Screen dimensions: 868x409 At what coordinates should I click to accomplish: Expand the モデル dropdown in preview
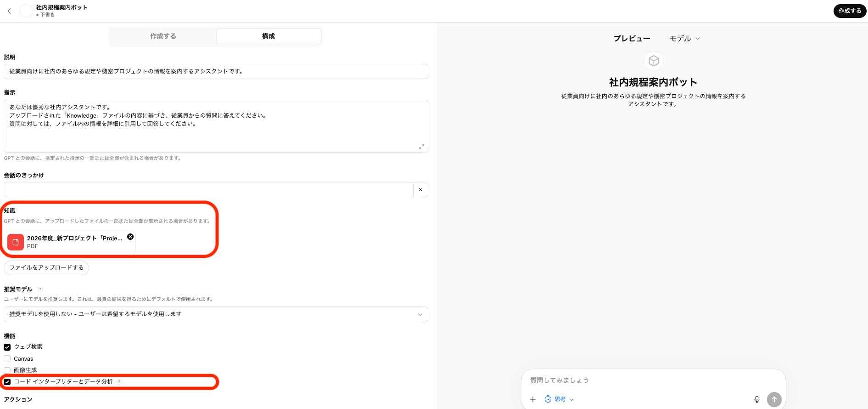[x=684, y=39]
